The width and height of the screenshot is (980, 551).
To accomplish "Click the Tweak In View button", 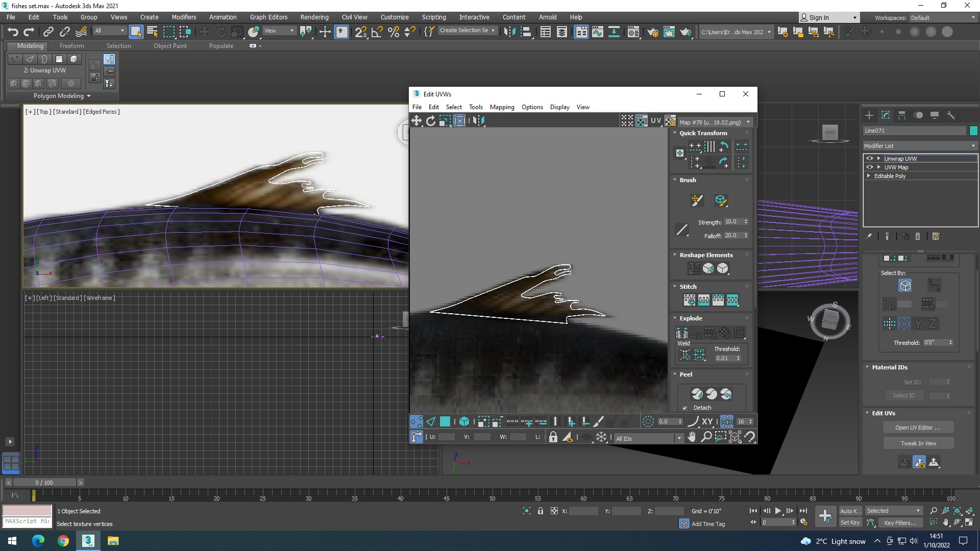I will (918, 443).
